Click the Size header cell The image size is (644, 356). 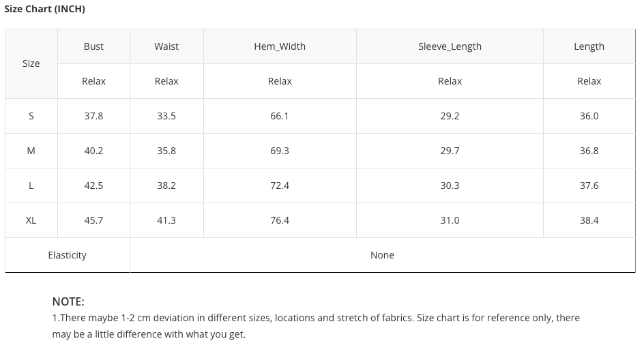pos(31,63)
